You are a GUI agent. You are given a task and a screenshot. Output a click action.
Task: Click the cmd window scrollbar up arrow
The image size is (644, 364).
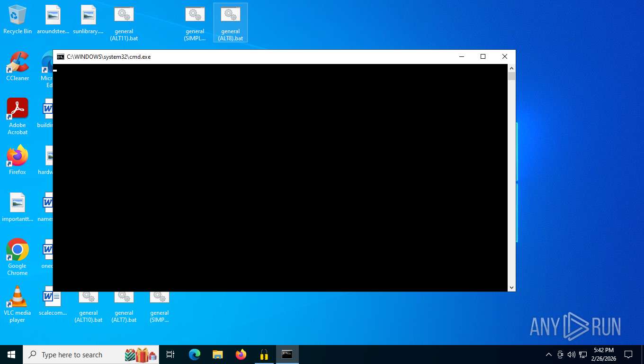pos(511,68)
